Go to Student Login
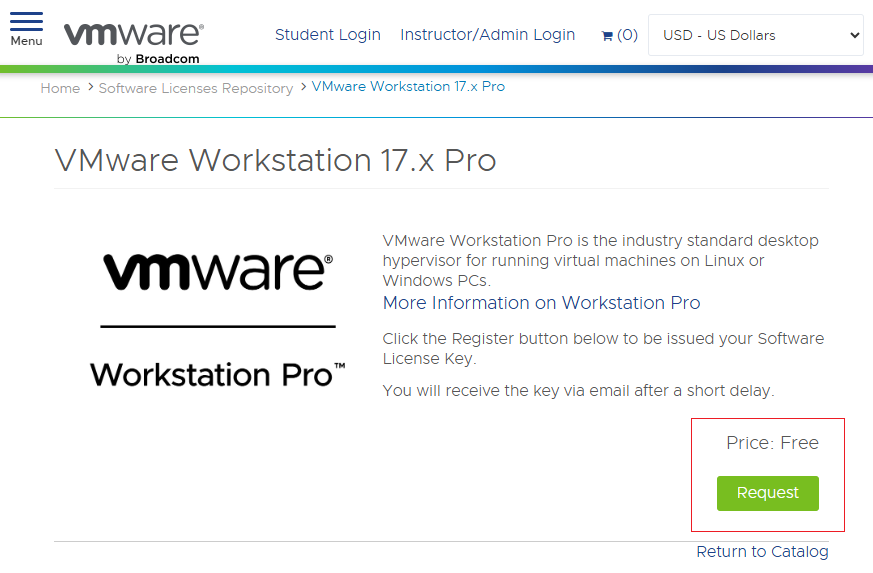 coord(327,35)
